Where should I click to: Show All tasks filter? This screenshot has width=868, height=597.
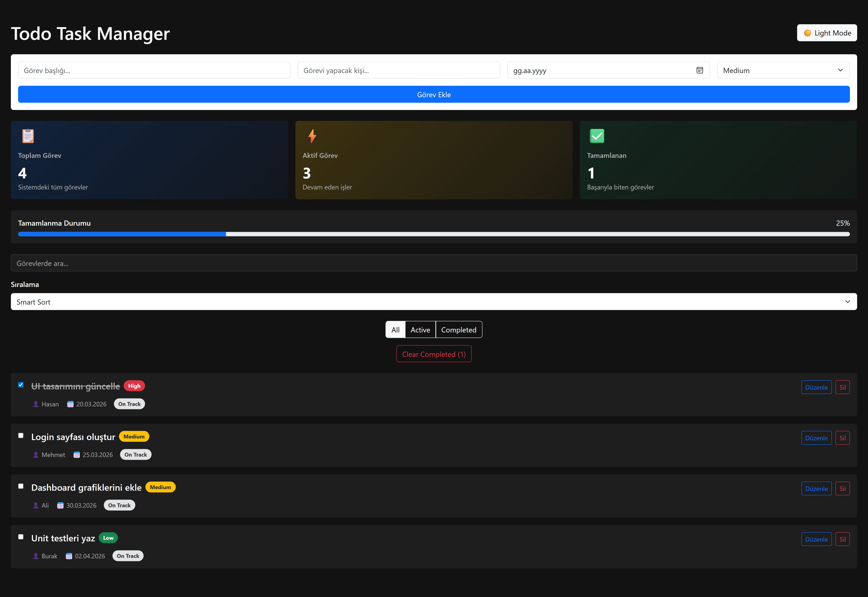(395, 329)
